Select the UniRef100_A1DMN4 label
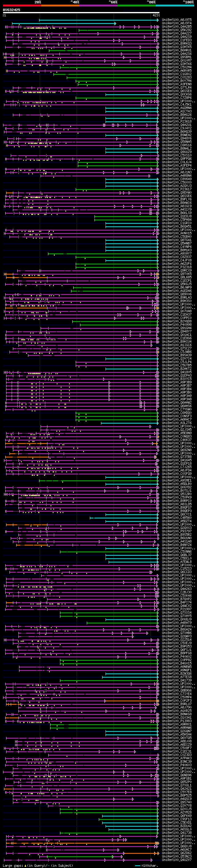 click(x=177, y=108)
